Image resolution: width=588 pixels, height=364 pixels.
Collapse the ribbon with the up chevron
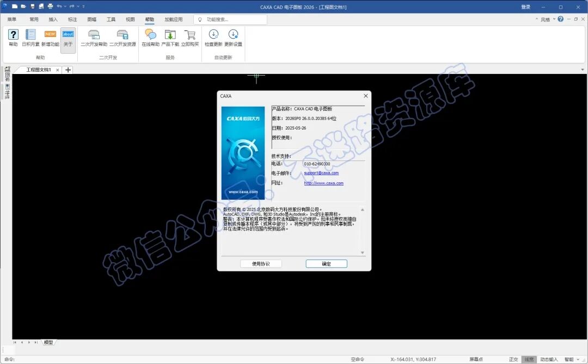tap(537, 19)
